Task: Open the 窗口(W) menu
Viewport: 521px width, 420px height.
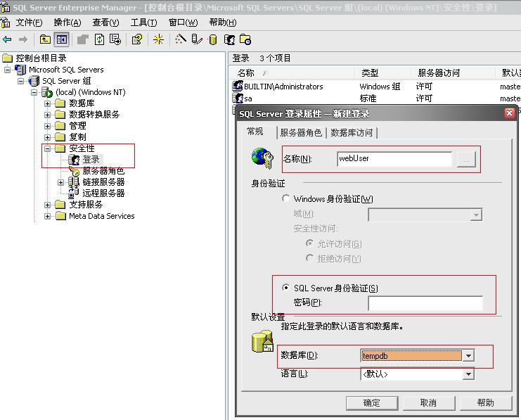Action: [x=183, y=23]
